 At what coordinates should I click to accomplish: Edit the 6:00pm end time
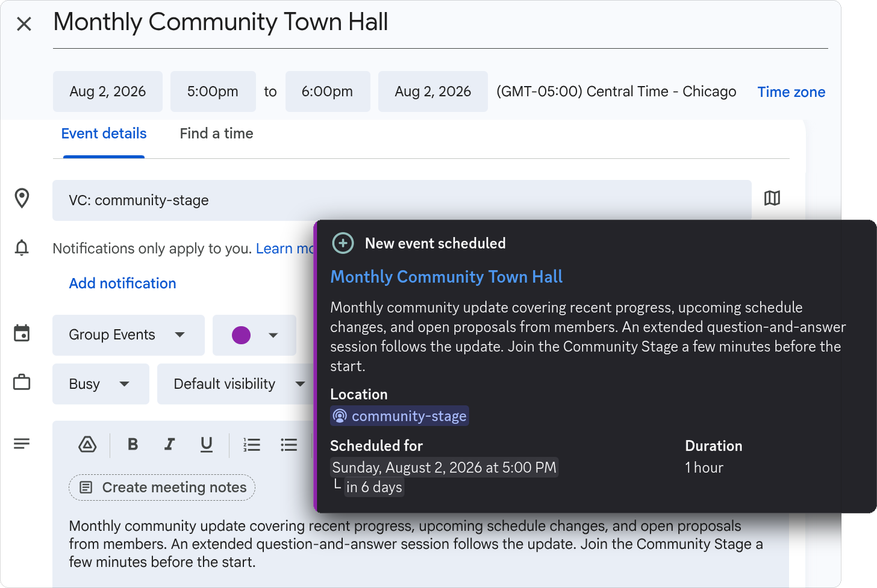[328, 91]
